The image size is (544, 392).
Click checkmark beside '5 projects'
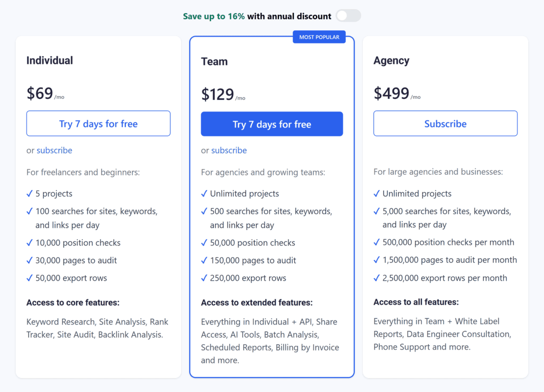(x=30, y=194)
